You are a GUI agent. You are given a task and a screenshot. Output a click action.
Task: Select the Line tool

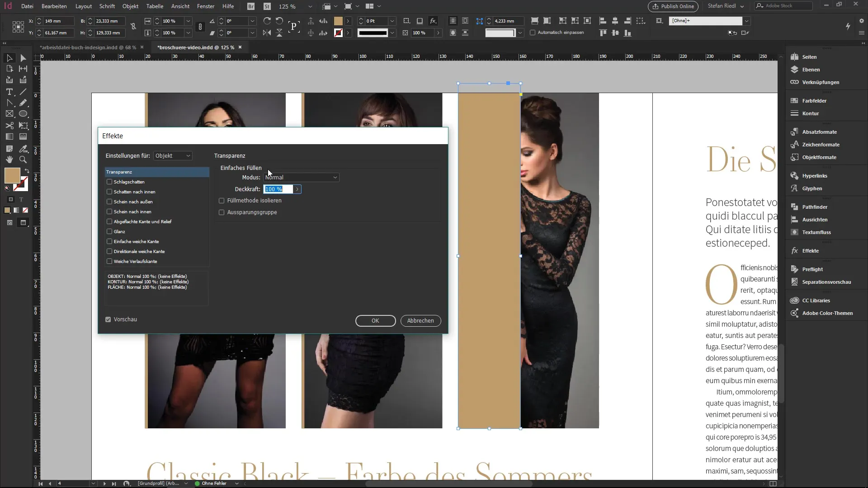coord(23,92)
